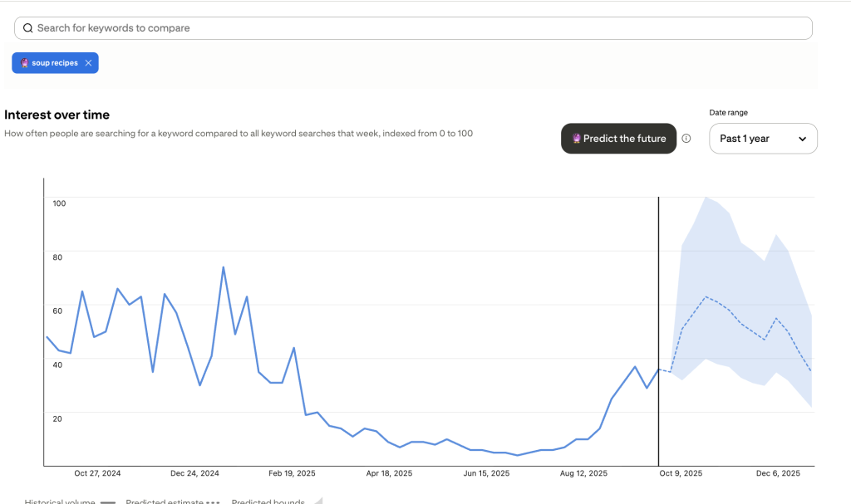Viewport: 851px width, 504px height.
Task: Open the Past 1 year date range dropdown
Action: coord(762,139)
